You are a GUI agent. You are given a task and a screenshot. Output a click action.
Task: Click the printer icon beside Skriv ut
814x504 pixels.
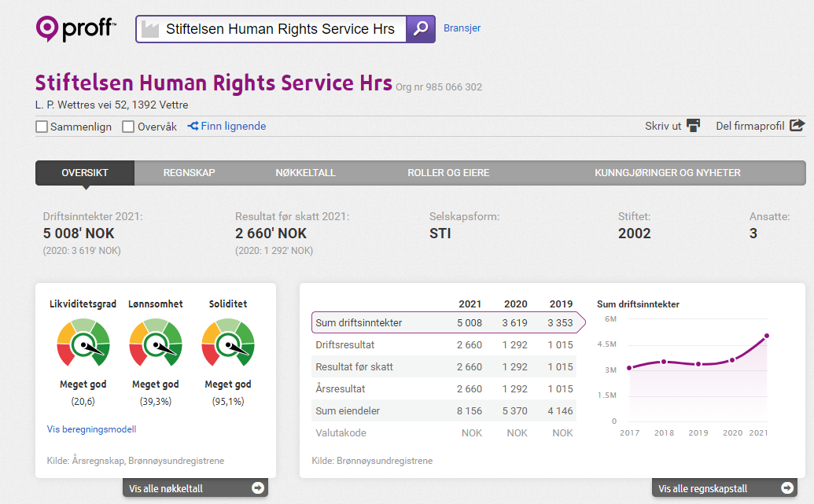tap(693, 126)
